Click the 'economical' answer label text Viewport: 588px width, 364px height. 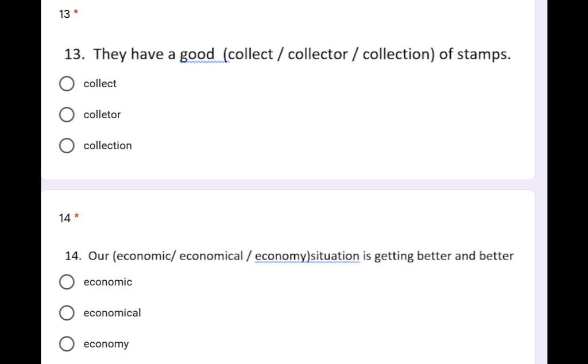click(112, 313)
